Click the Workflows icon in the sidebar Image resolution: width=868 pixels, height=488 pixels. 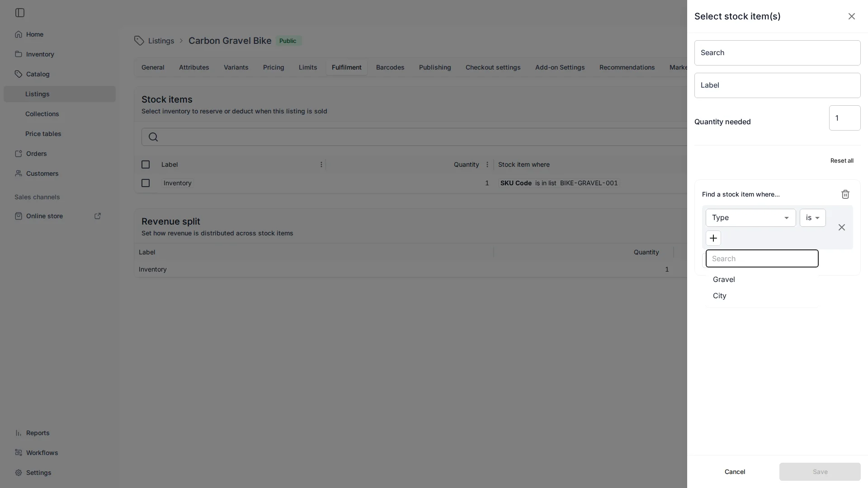pyautogui.click(x=19, y=453)
